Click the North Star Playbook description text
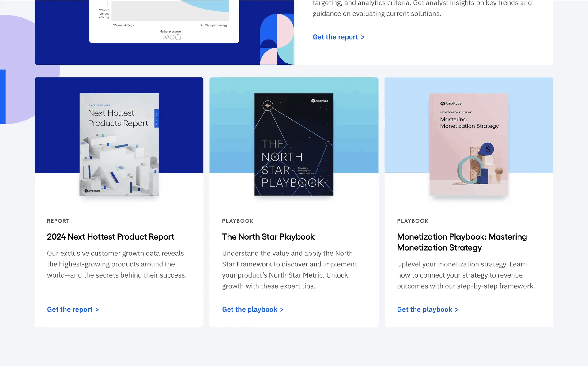 click(289, 270)
